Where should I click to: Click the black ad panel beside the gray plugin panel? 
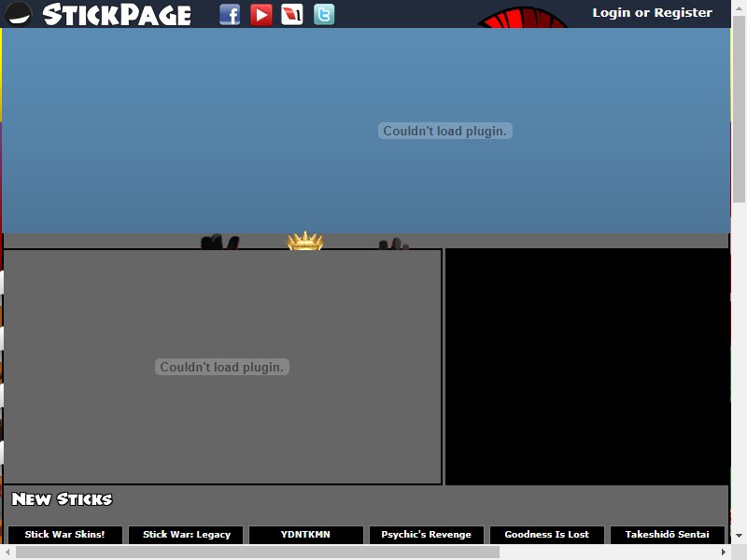tap(587, 367)
